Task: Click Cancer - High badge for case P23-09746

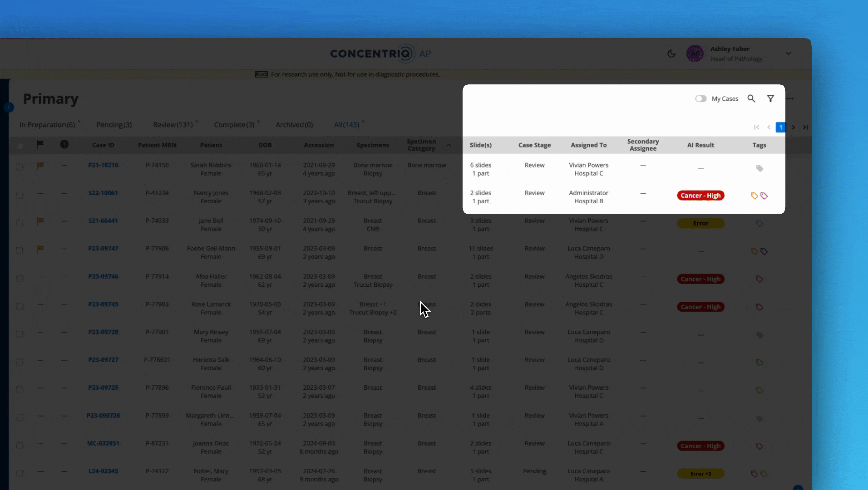Action: click(700, 279)
